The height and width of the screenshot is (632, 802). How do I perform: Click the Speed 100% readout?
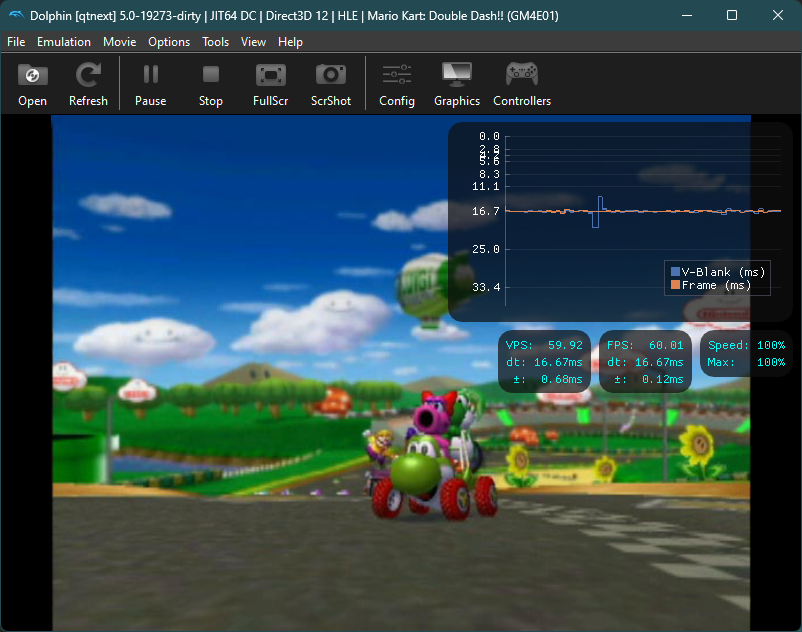pyautogui.click(x=746, y=345)
